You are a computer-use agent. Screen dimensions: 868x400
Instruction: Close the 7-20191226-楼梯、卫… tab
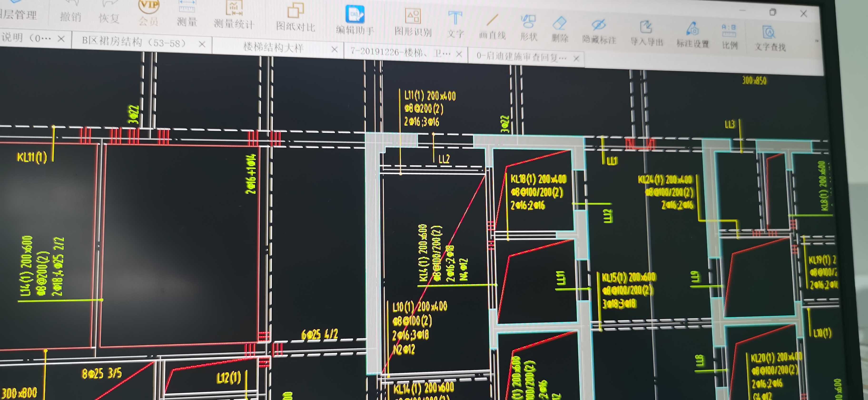click(459, 54)
